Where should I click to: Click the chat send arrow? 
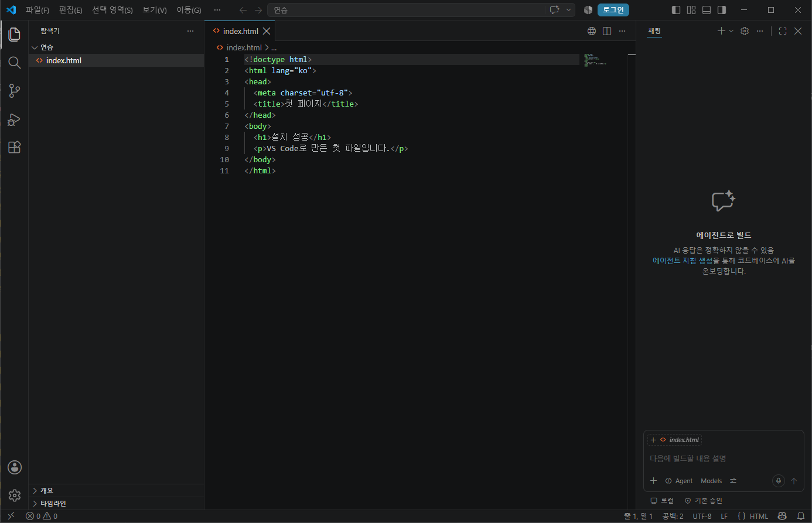[x=794, y=481]
